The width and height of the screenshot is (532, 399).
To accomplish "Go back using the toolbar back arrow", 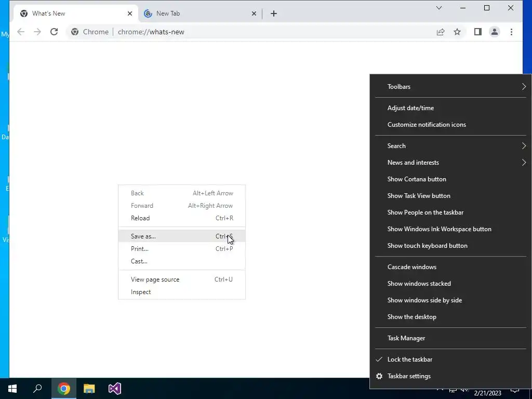I will pyautogui.click(x=21, y=32).
